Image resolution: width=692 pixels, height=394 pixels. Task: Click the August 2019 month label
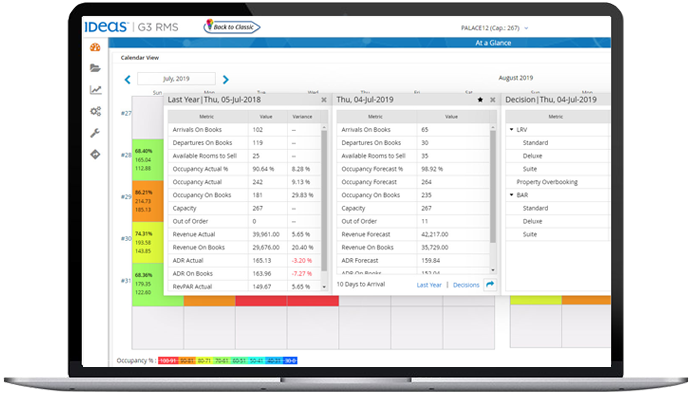[x=516, y=78]
